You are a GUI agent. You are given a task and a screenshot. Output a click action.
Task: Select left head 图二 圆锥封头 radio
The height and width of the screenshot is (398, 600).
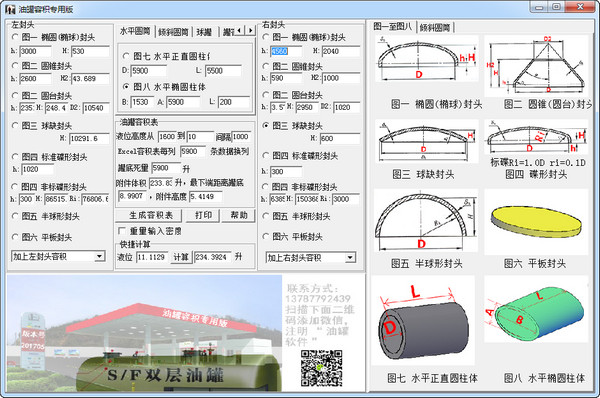pos(15,65)
